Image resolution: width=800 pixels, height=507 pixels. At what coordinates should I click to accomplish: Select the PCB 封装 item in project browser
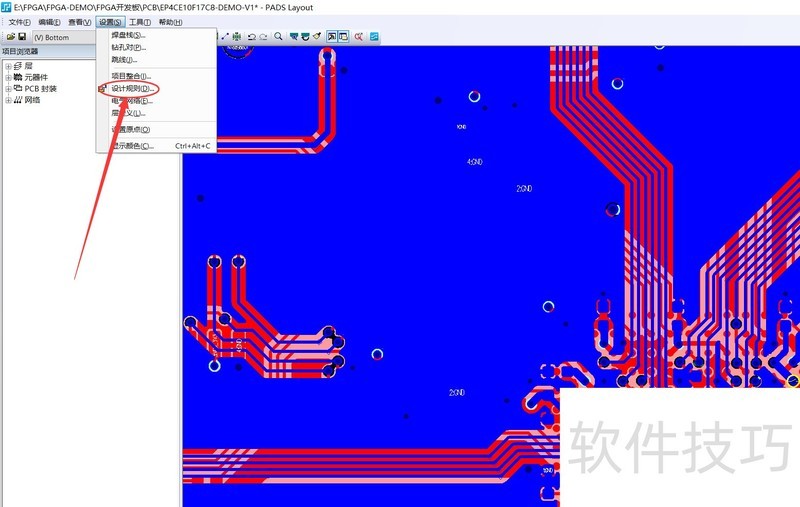point(41,88)
